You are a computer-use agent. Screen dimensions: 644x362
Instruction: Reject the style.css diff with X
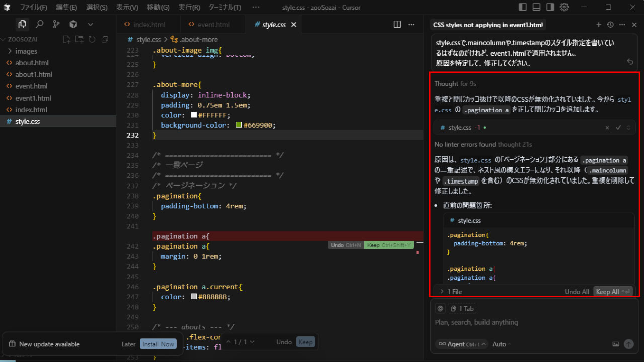607,128
